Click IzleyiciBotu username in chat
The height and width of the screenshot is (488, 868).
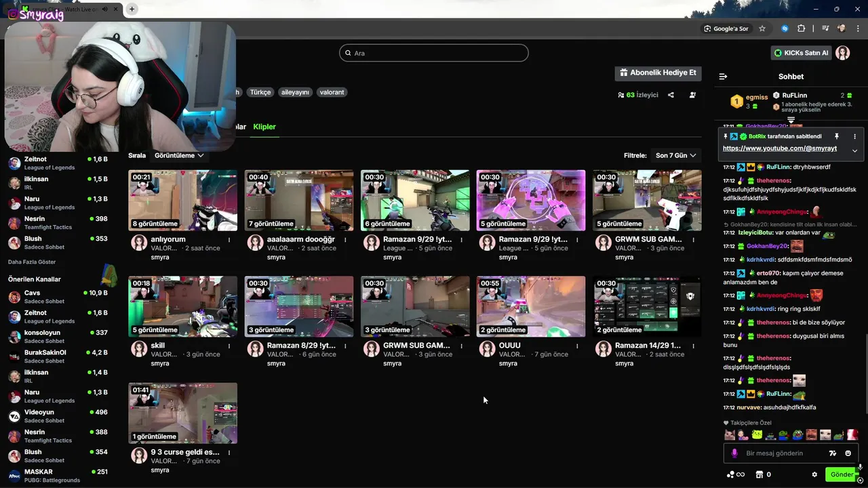756,232
